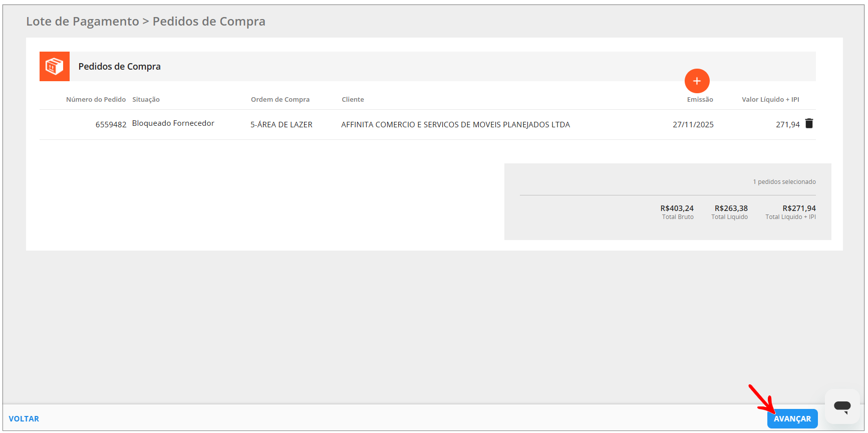Click the Ordem de Compra column header
Screen dimensions: 868x433
(280, 100)
